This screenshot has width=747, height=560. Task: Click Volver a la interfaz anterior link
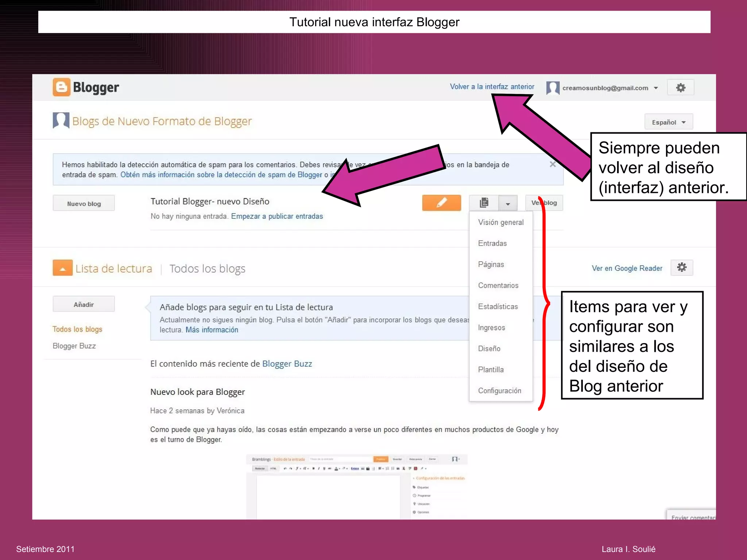pyautogui.click(x=492, y=87)
